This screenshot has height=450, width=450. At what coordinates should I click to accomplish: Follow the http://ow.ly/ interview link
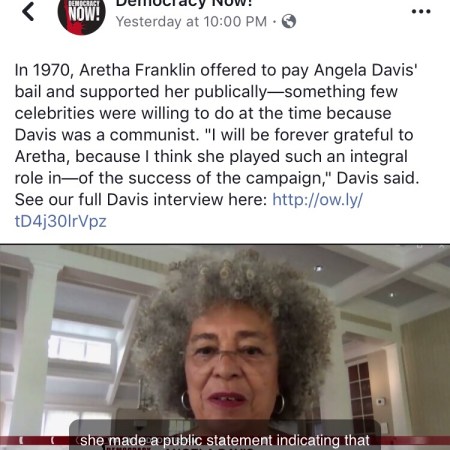(x=317, y=200)
